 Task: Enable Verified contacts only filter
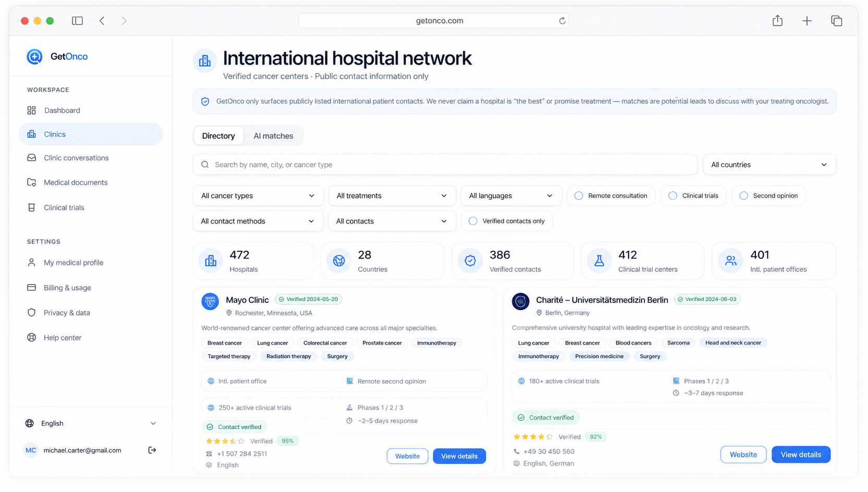tap(507, 221)
